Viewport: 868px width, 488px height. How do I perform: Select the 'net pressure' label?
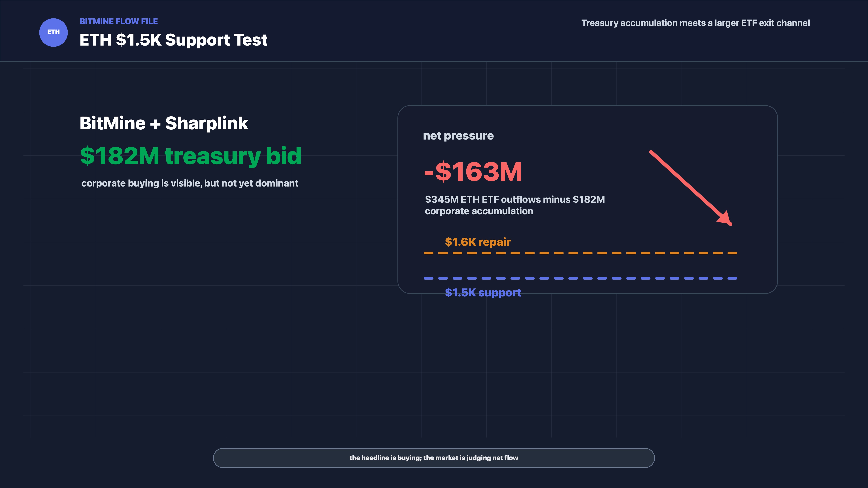click(x=458, y=136)
